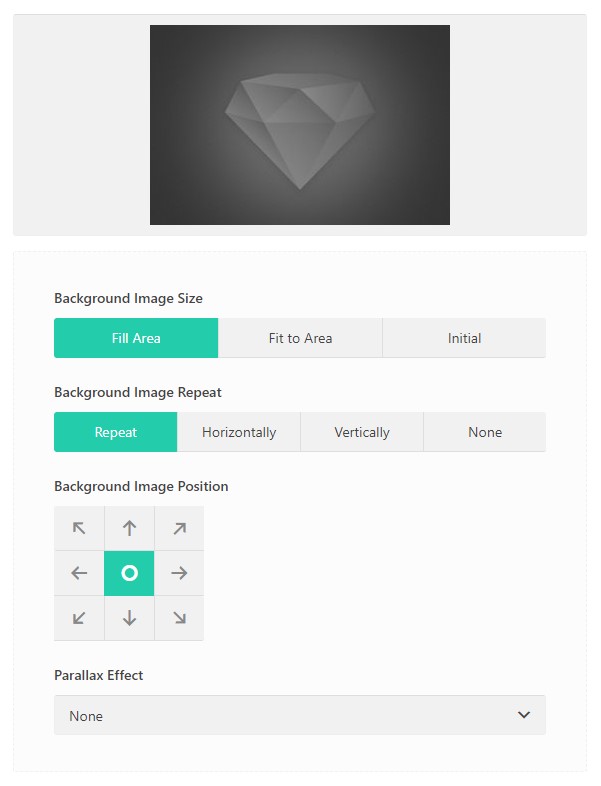Screen dimensions: 601x786
Task: Select Fill Area image size option
Action: tap(136, 338)
